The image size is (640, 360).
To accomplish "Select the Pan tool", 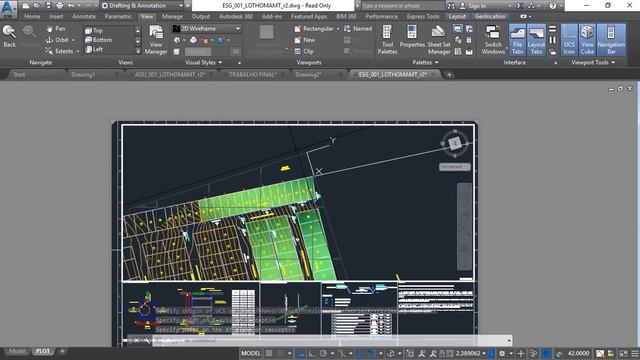I will coord(56,29).
